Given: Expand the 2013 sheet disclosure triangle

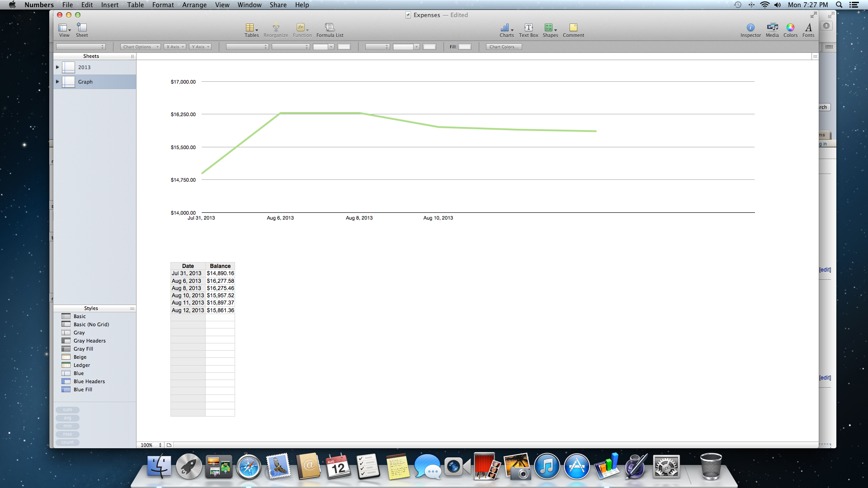Looking at the screenshot, I should coord(57,67).
